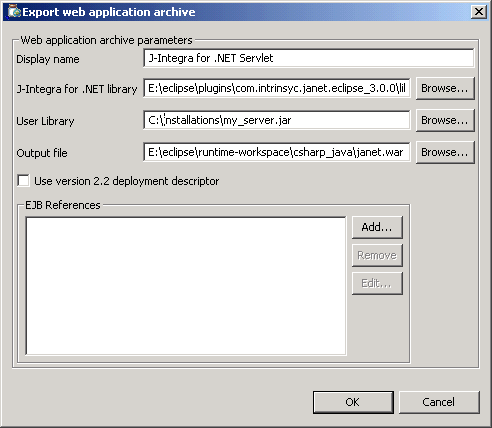
Task: Click the Output file label
Action: click(x=42, y=153)
